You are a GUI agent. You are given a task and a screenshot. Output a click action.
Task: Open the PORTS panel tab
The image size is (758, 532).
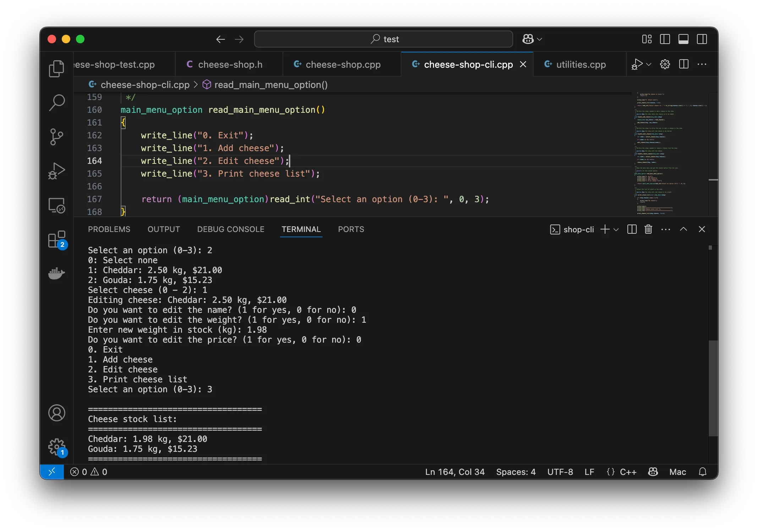pos(351,229)
